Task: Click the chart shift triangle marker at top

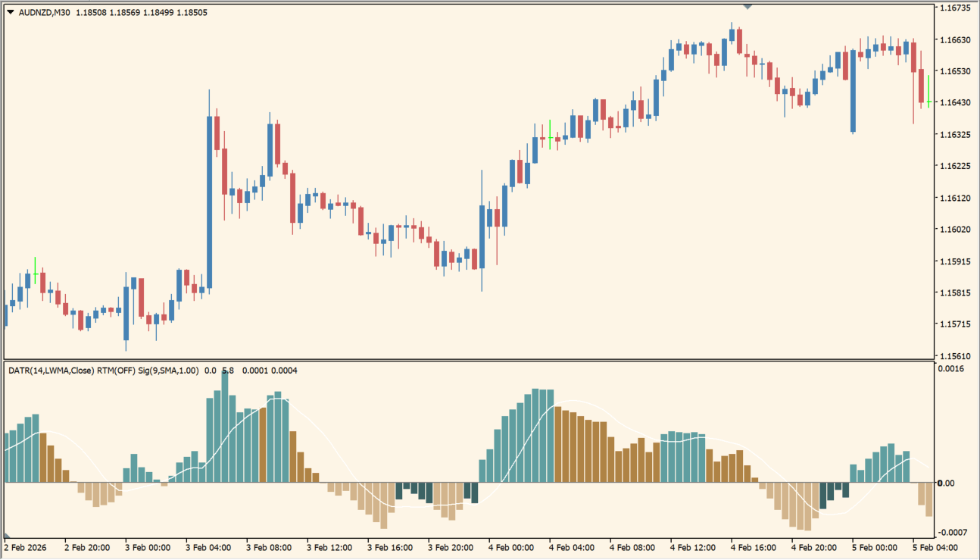Action: point(748,6)
